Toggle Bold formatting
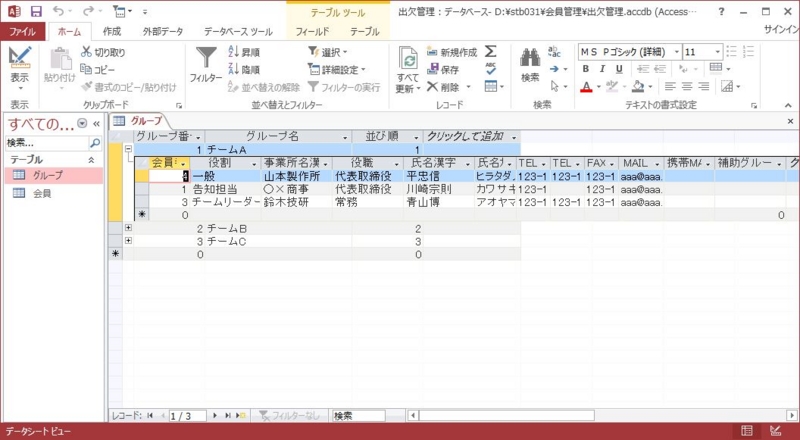800x440 pixels. (x=586, y=69)
